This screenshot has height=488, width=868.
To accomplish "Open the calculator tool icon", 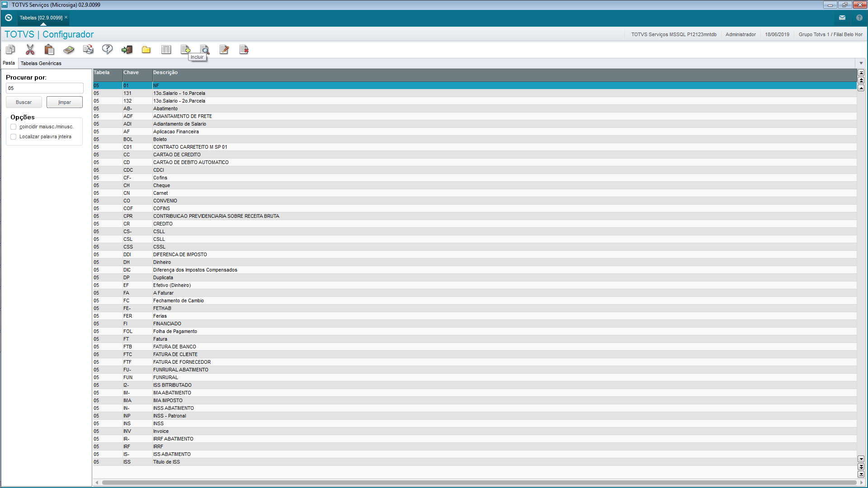I will point(69,50).
